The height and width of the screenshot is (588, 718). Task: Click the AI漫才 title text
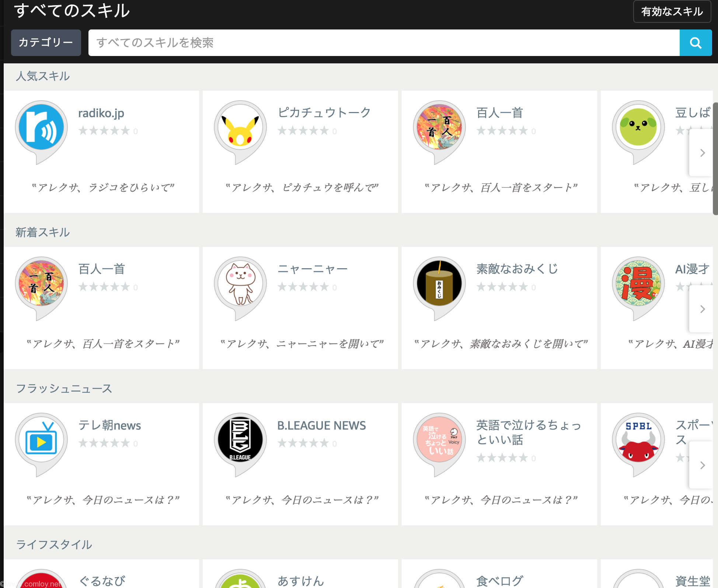pos(692,269)
